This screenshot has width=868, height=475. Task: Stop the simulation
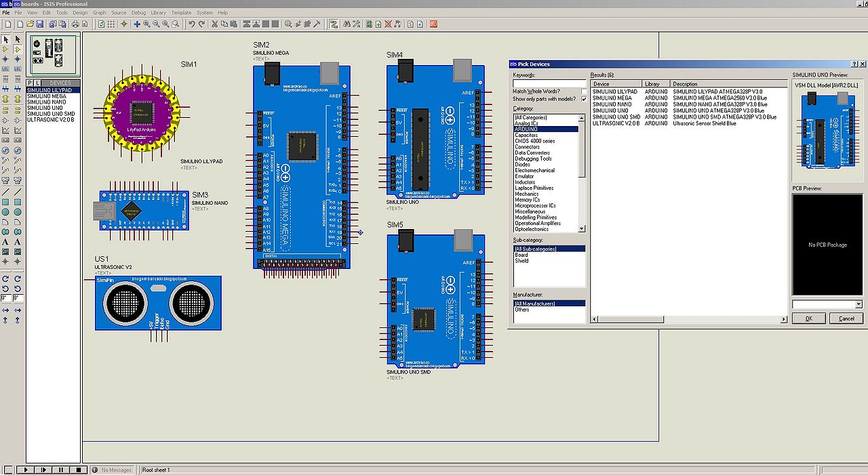tap(78, 470)
